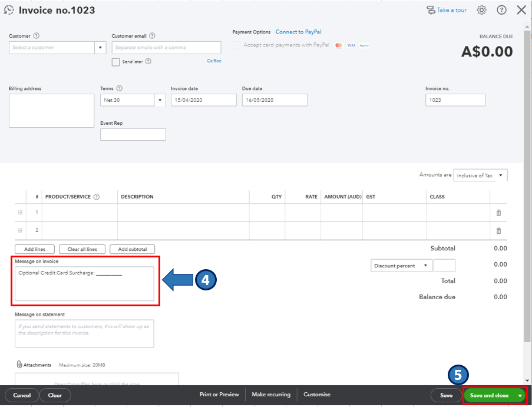
Task: Click the Clear button in bottom bar
Action: [55, 395]
